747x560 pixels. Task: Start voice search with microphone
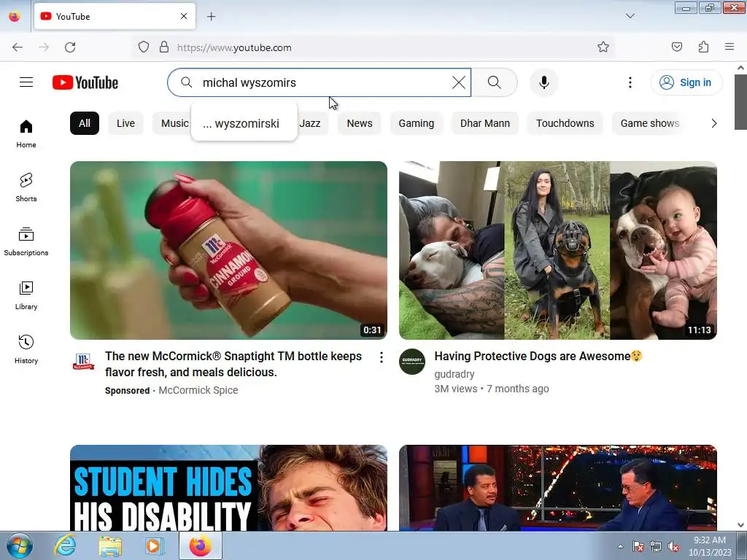tap(543, 82)
